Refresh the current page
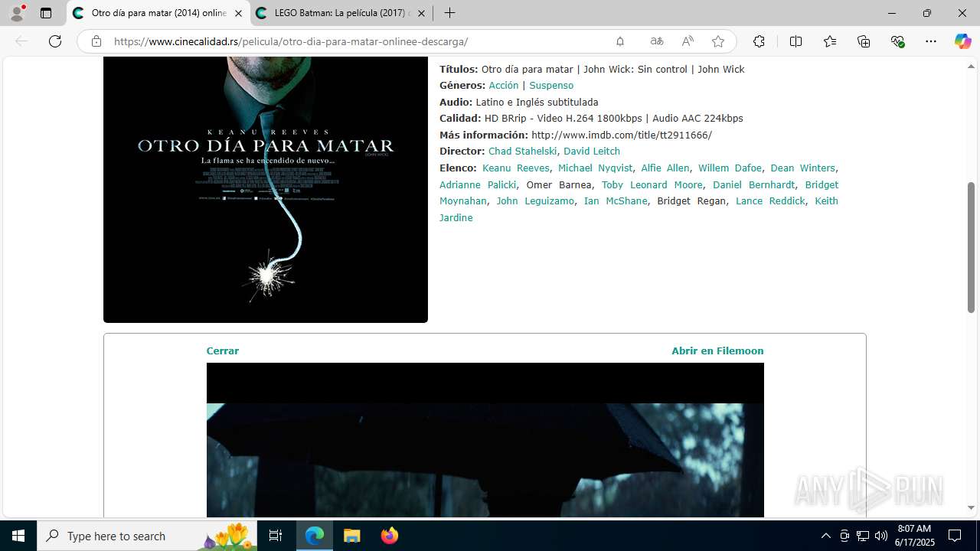Image resolution: width=980 pixels, height=551 pixels. pos(55,41)
